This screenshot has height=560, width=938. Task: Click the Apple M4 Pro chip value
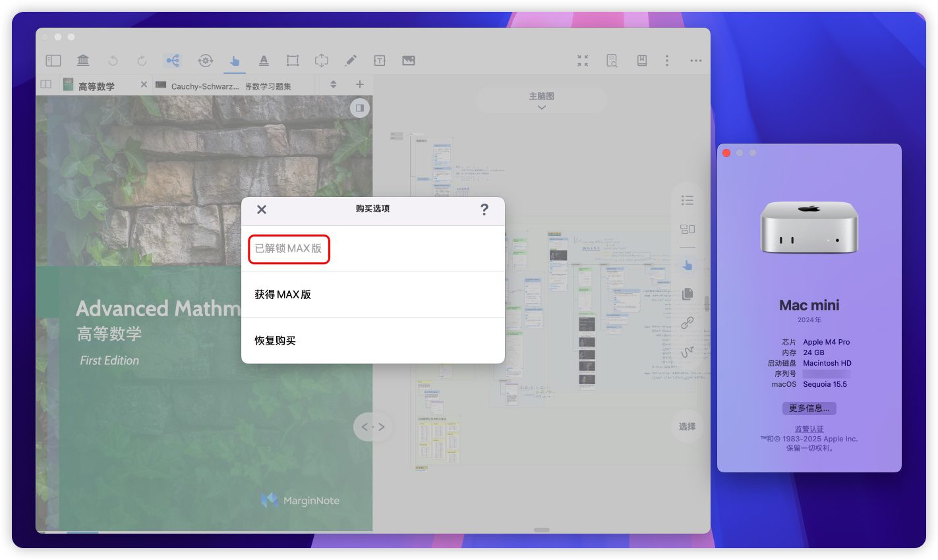click(827, 342)
